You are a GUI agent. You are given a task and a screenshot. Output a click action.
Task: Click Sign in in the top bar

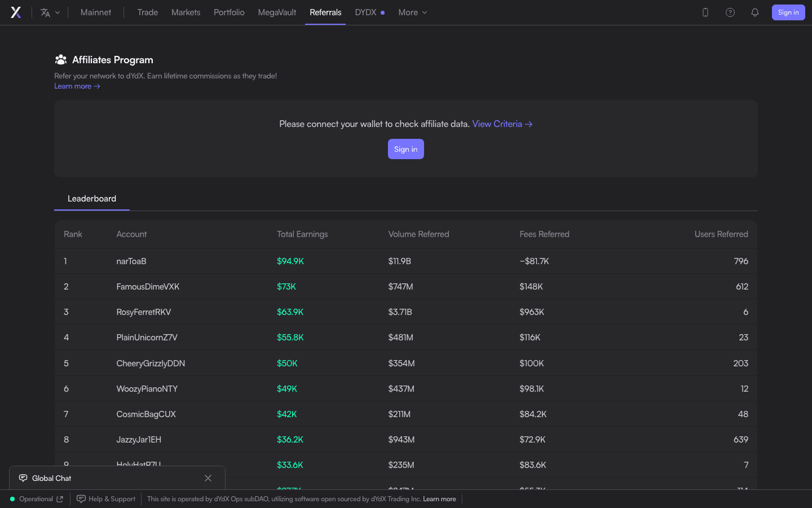point(788,12)
